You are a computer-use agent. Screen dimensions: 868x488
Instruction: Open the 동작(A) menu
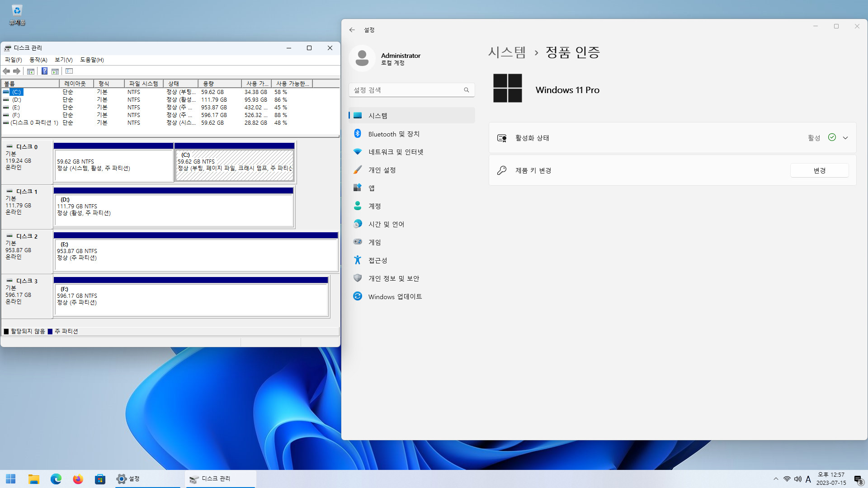38,60
